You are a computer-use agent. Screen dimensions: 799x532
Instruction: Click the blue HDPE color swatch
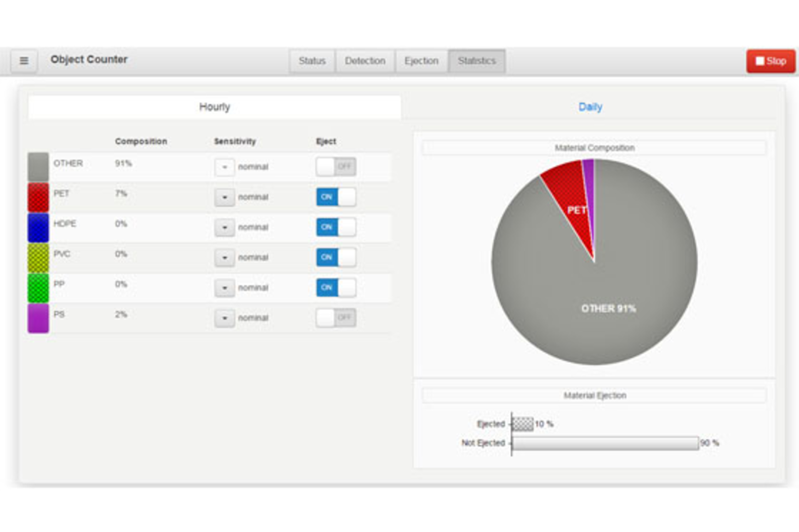(x=38, y=228)
